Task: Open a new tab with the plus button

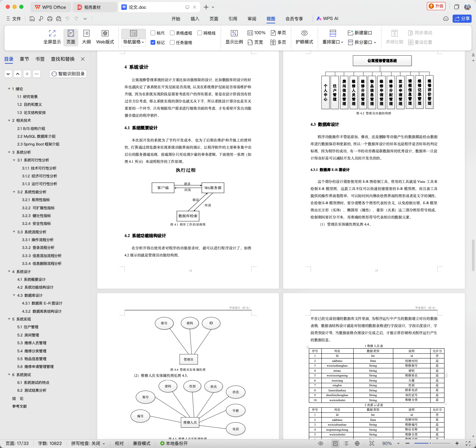Action: (x=206, y=7)
